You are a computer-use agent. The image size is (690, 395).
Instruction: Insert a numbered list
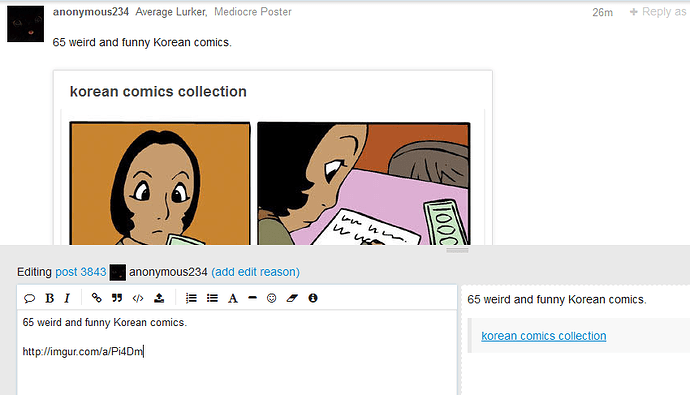(191, 298)
